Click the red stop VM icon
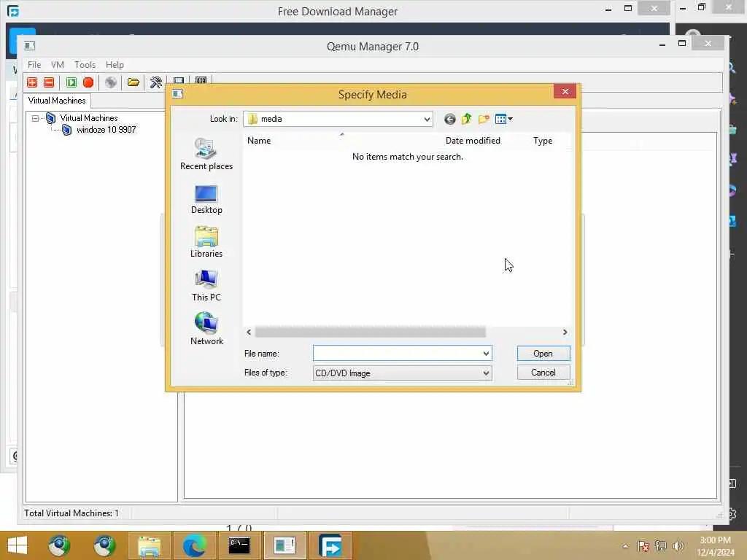The width and height of the screenshot is (747, 560). tap(88, 82)
